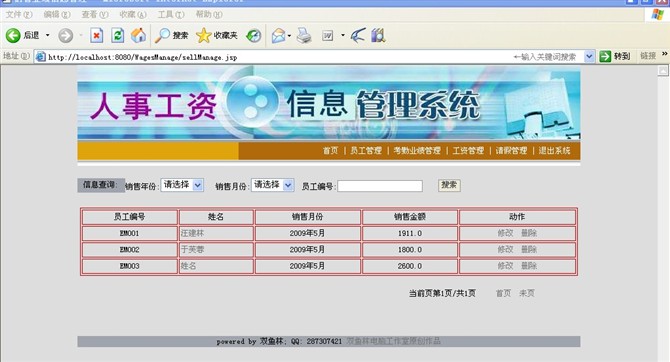The height and width of the screenshot is (362, 670).
Task: Click the EM001 employee number cell
Action: click(x=129, y=233)
